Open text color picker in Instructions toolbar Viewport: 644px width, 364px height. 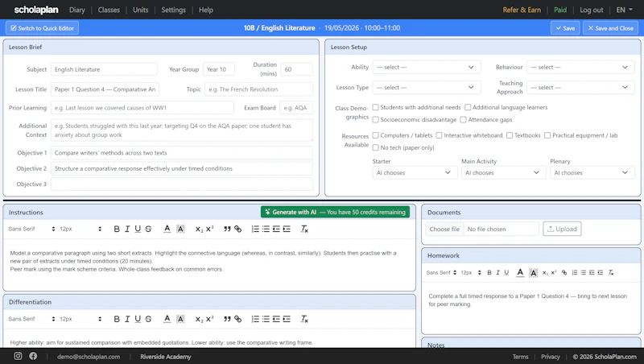tap(167, 229)
